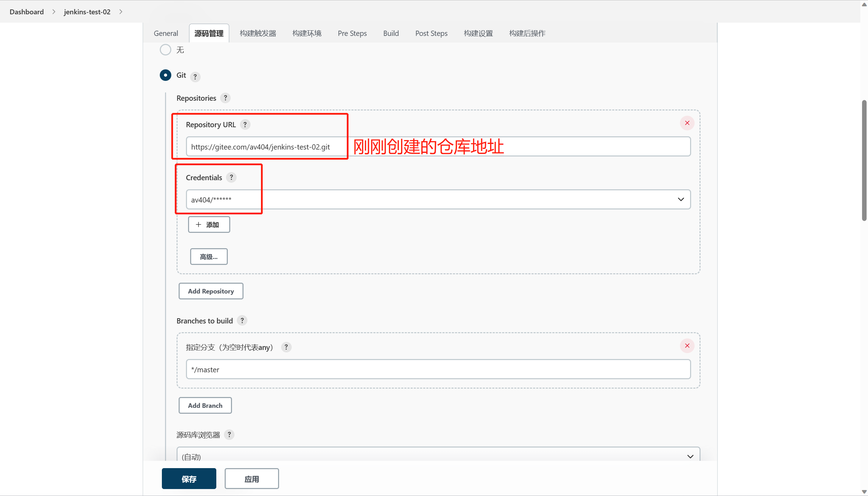Screen dimensions: 868x496
Task: Show help for Repository URL
Action: coord(245,124)
